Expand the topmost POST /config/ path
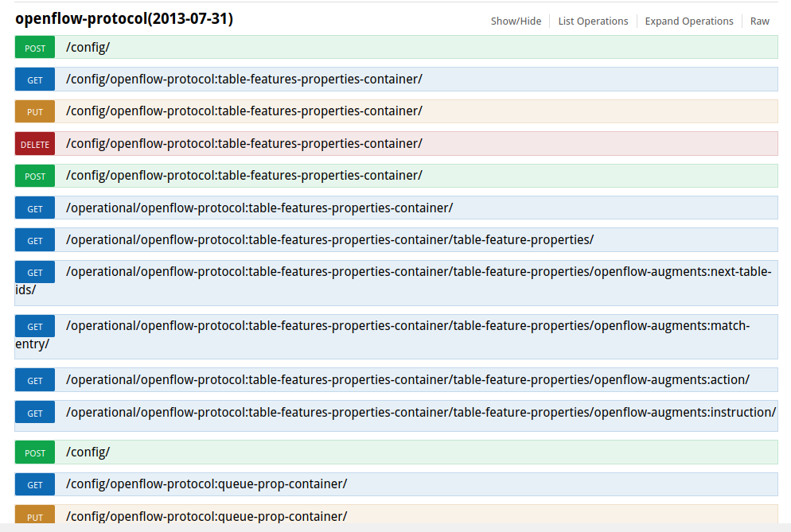Viewport: 791px width, 532px height. 88,47
